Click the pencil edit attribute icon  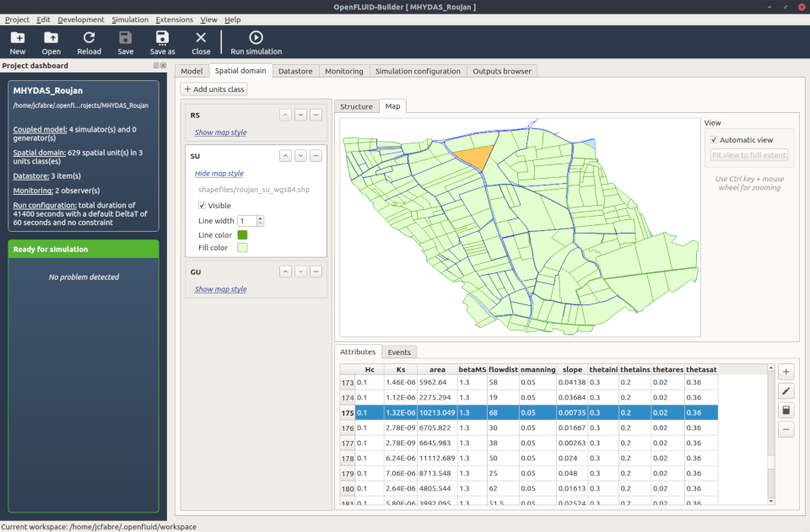click(786, 391)
